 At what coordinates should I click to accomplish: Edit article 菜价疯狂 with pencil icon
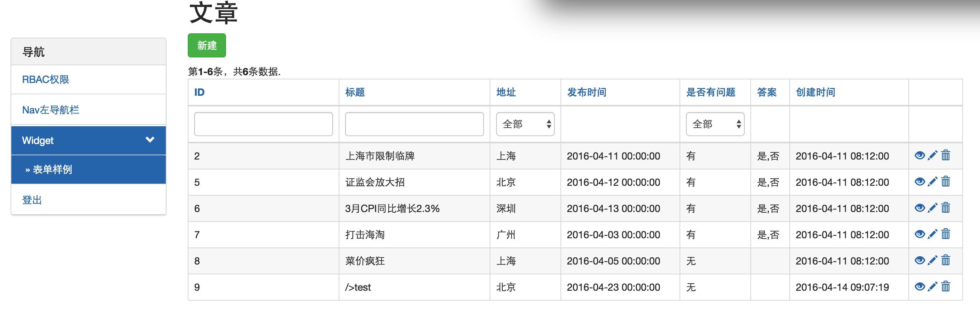pos(933,260)
